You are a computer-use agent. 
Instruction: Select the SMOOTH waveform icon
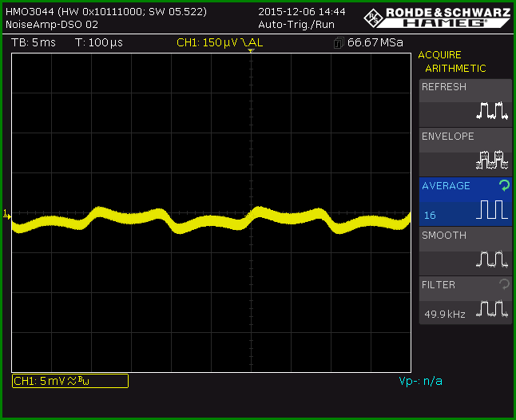point(492,260)
